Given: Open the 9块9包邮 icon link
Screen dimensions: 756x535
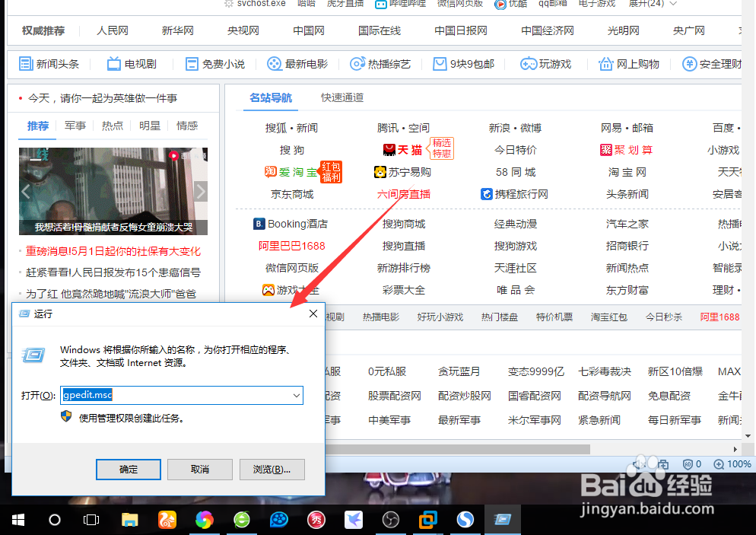Looking at the screenshot, I should (463, 64).
